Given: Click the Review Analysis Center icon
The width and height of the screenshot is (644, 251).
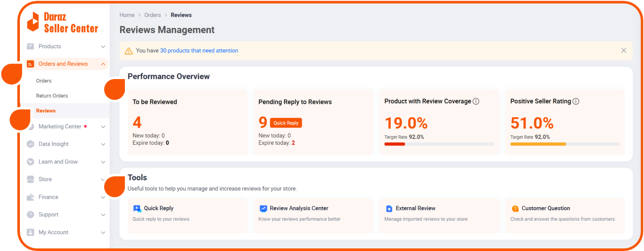Looking at the screenshot, I should (x=263, y=208).
